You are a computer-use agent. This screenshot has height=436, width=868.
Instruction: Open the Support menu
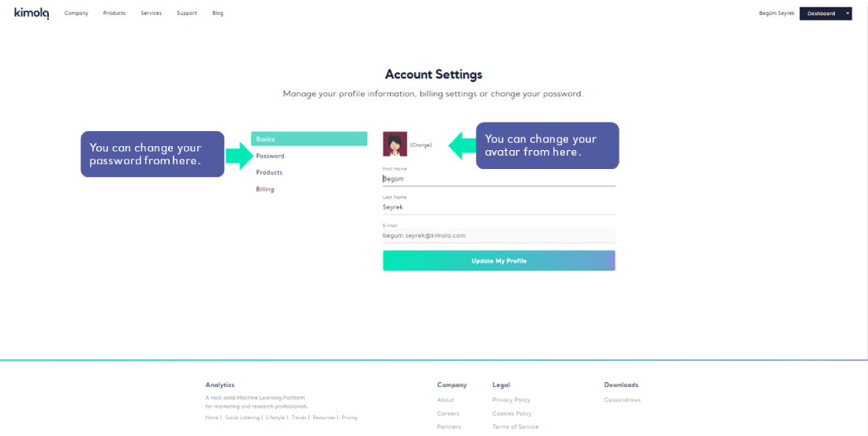[x=187, y=13]
